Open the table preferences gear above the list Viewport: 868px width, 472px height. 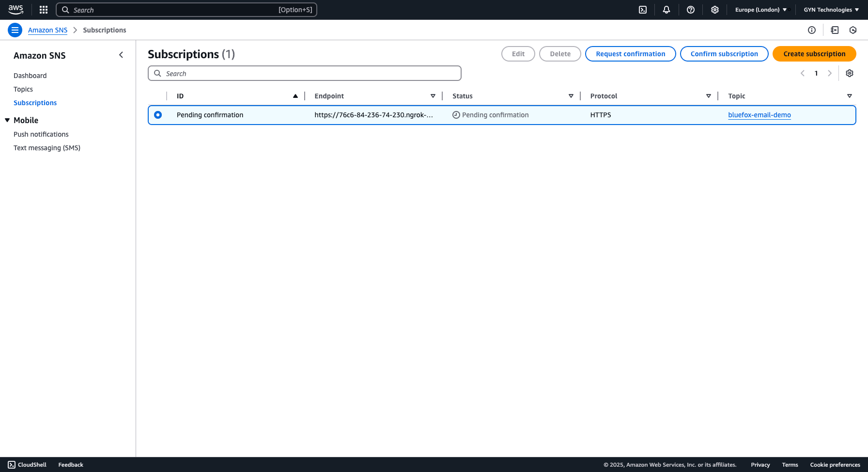pos(850,73)
